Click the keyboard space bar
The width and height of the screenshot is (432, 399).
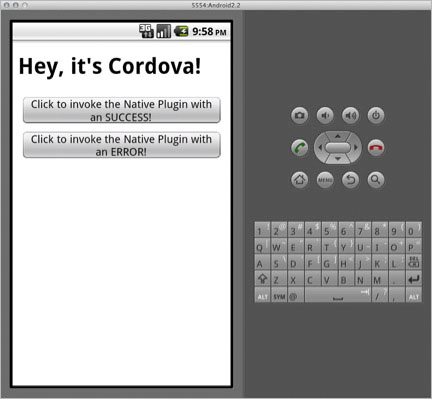(x=338, y=295)
